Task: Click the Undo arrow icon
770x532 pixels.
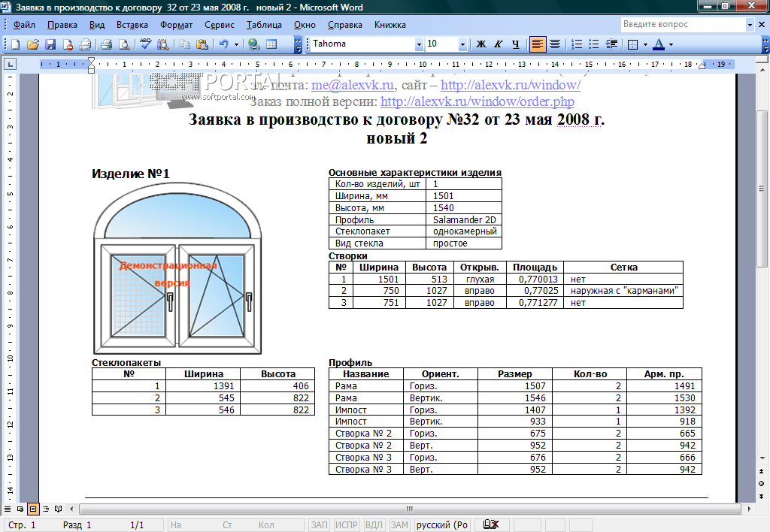Action: [x=223, y=44]
